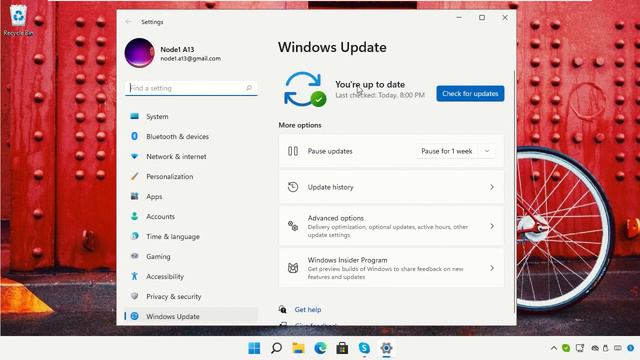Image resolution: width=640 pixels, height=360 pixels.
Task: Open Skype from the taskbar
Action: pyautogui.click(x=364, y=348)
